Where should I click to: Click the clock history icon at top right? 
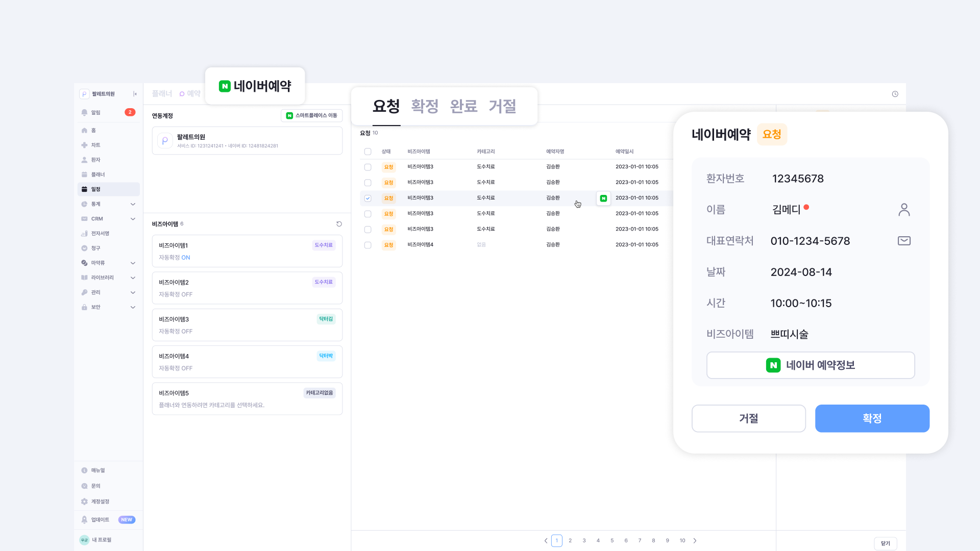[895, 94]
